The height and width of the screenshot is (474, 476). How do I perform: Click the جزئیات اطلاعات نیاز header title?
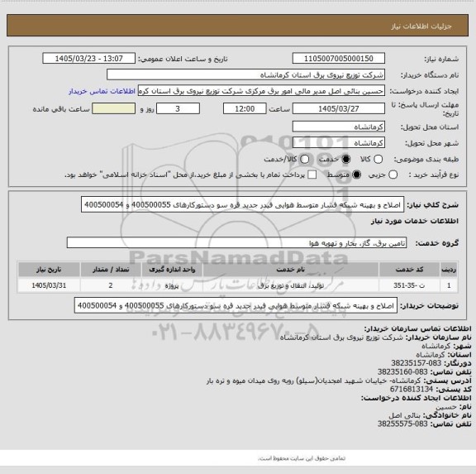[421, 26]
